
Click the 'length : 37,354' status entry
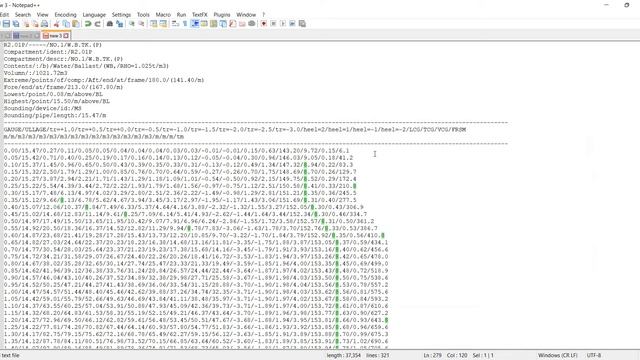[343, 356]
